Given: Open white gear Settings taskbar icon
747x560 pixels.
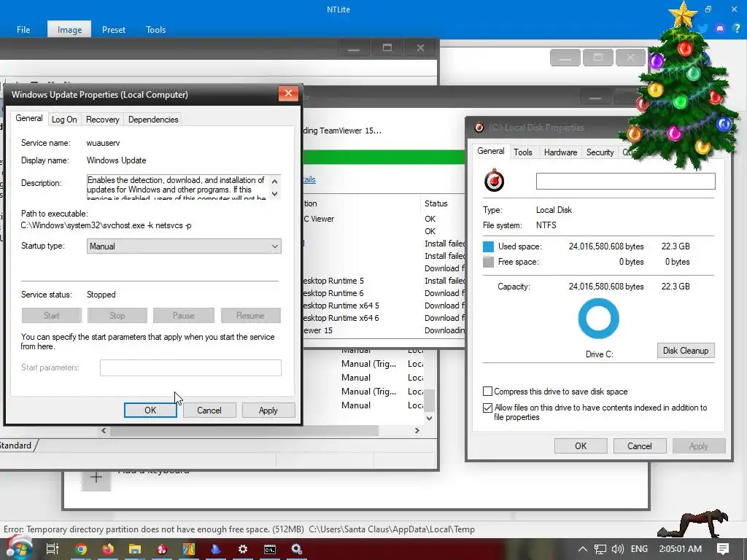Looking at the screenshot, I should pyautogui.click(x=242, y=549).
